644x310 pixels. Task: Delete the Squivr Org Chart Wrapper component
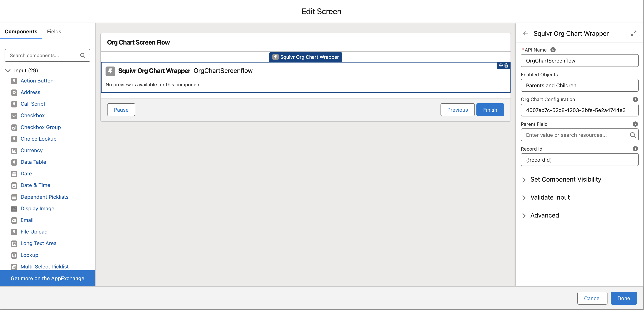pos(506,65)
